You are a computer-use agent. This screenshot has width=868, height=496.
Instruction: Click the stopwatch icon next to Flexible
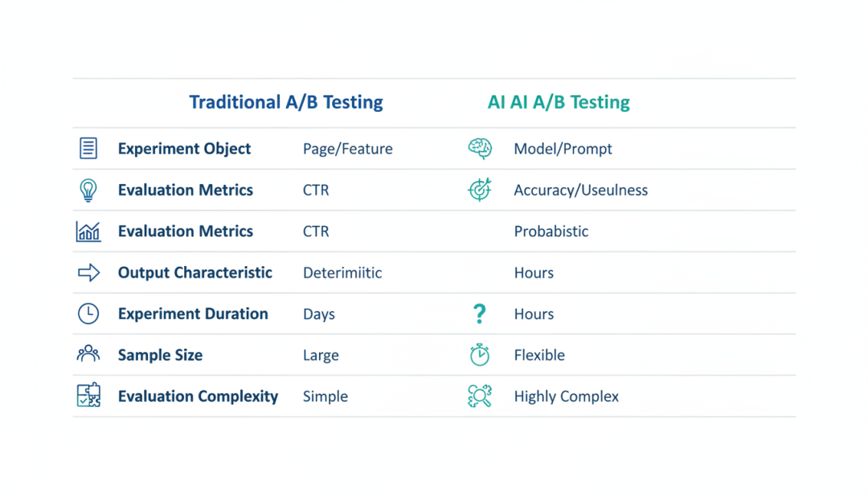[x=480, y=355]
